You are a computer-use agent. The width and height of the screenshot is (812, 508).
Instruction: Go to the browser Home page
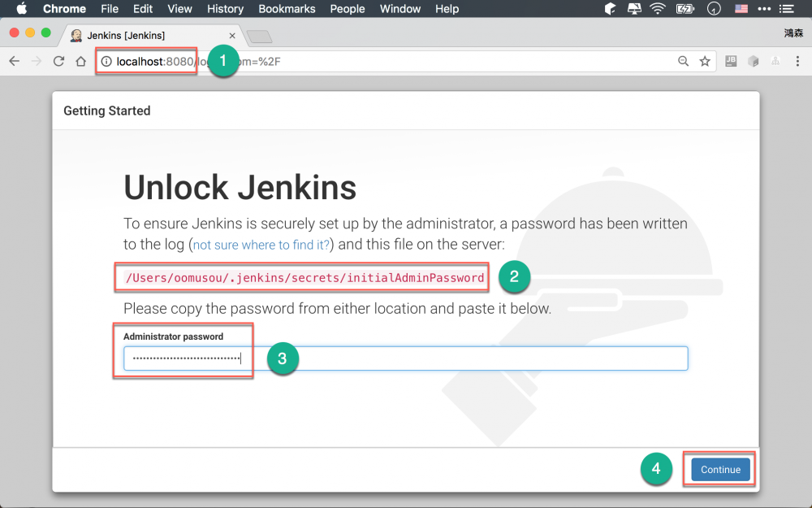(x=80, y=61)
